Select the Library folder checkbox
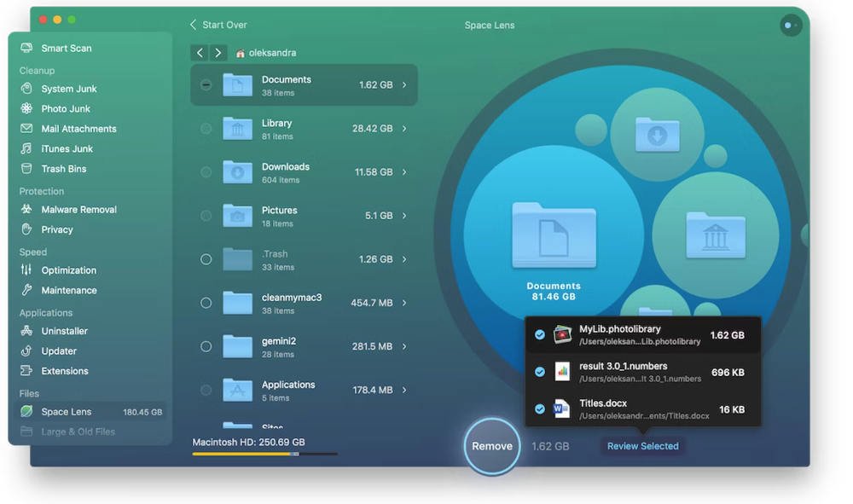Image resolution: width=853 pixels, height=504 pixels. tap(206, 128)
